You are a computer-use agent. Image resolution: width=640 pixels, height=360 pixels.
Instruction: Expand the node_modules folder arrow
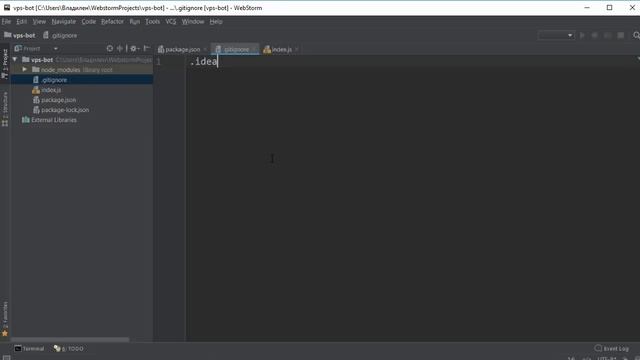pyautogui.click(x=24, y=70)
